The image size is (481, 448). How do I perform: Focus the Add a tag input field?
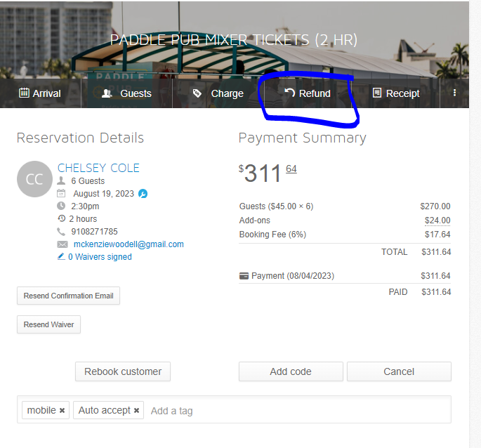pos(295,410)
